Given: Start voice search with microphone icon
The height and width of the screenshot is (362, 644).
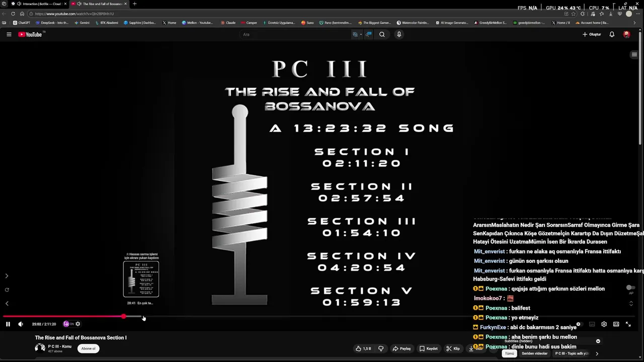Looking at the screenshot, I should tap(399, 34).
